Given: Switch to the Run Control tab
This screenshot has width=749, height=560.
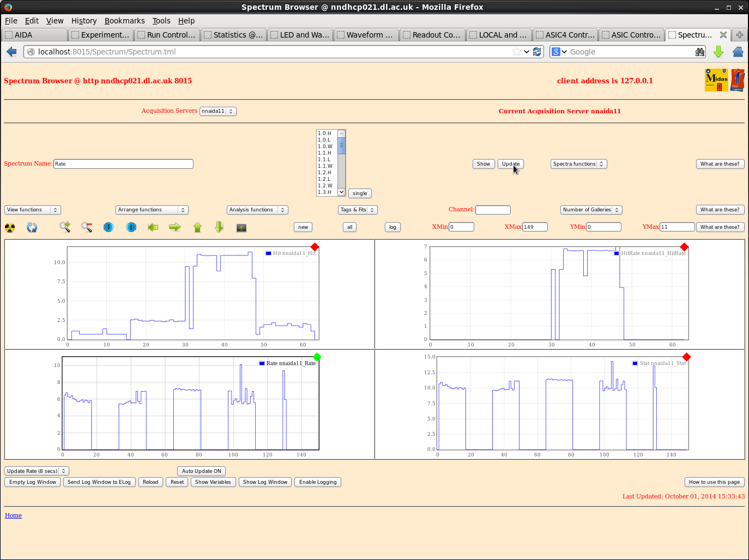Looking at the screenshot, I should click(166, 35).
